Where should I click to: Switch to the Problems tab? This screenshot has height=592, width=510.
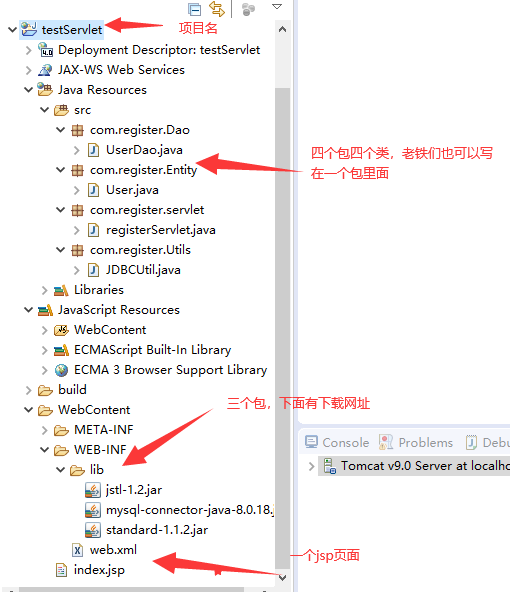click(416, 442)
